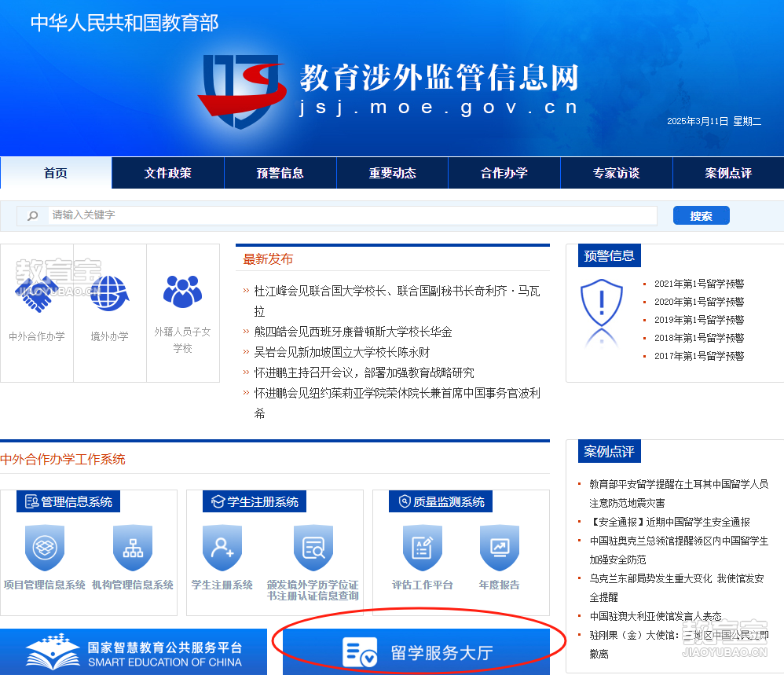
Task: Open 中国驻奥克兰总领馆提醒 article
Action: [679, 550]
